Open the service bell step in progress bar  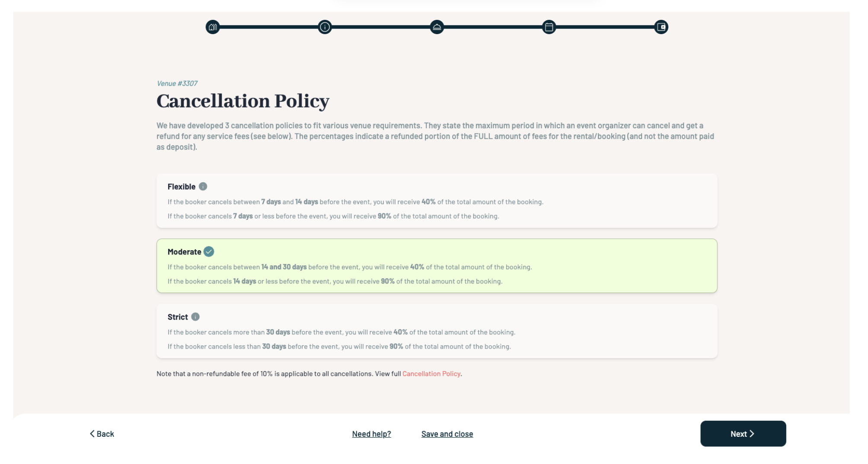pos(437,27)
